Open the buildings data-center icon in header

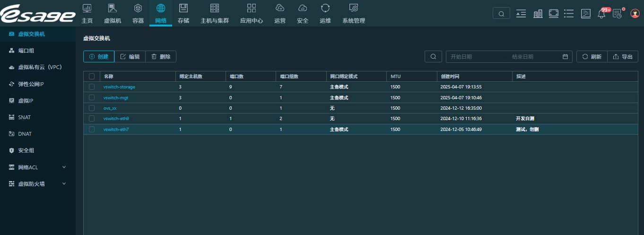click(538, 13)
